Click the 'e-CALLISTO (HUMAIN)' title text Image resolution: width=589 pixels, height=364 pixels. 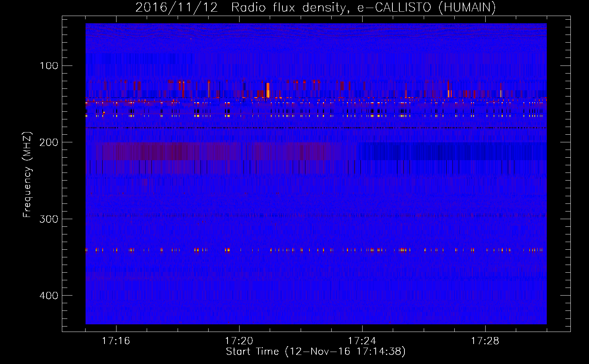click(x=427, y=8)
